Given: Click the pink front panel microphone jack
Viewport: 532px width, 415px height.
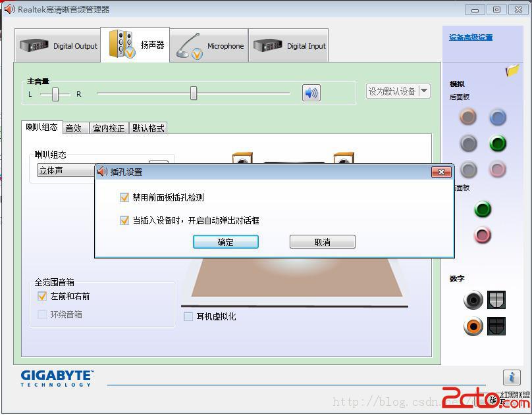Looking at the screenshot, I should pyautogui.click(x=483, y=235).
